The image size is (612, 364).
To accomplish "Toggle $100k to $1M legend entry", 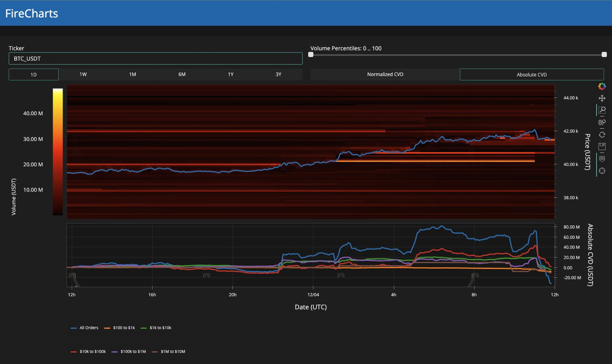I will [129, 352].
